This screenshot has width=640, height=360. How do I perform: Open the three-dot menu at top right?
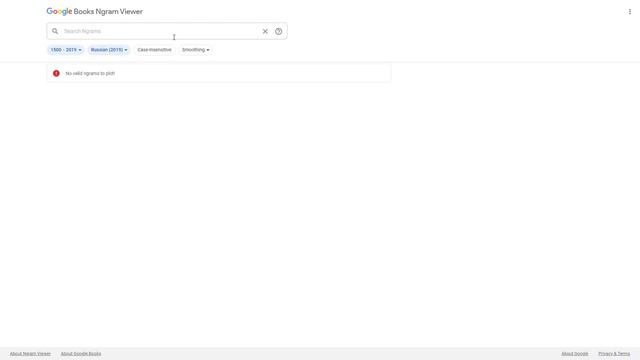[629, 11]
